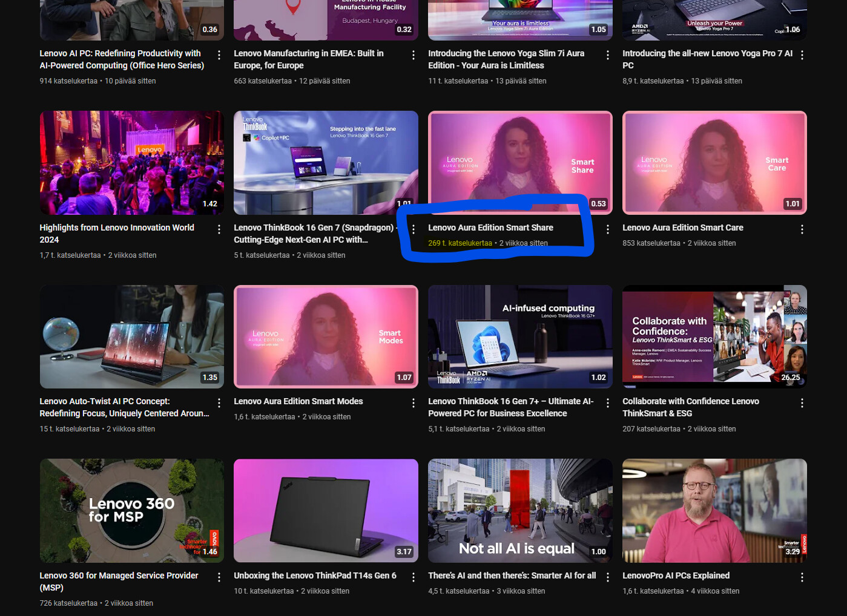The image size is (847, 616).
Task: Open options menu for LenovoPro AI PCs Explained video
Action: [x=802, y=577]
